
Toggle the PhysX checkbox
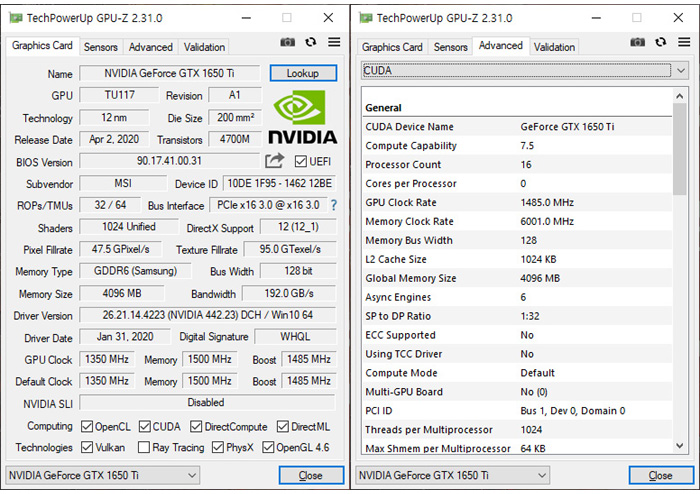click(218, 447)
